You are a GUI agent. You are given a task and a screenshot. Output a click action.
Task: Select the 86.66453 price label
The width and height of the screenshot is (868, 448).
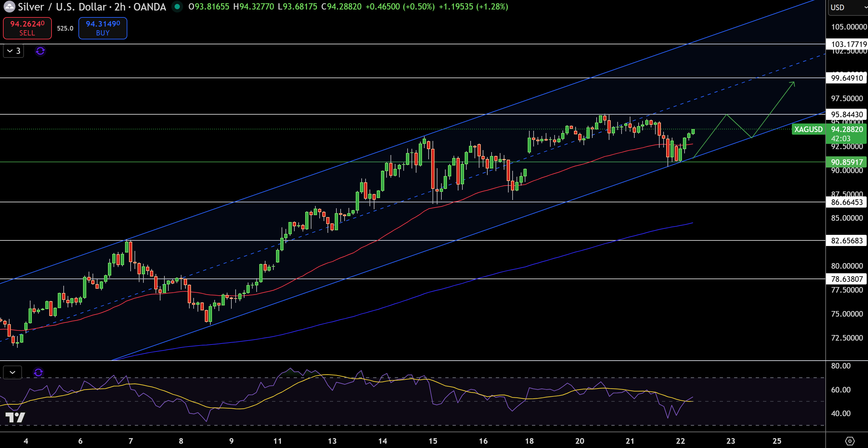coord(846,202)
